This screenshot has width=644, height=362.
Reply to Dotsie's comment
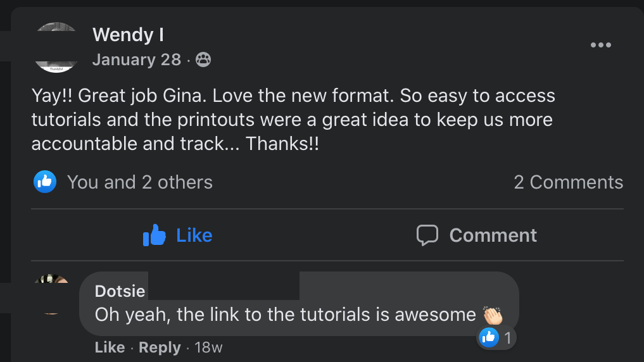point(160,347)
